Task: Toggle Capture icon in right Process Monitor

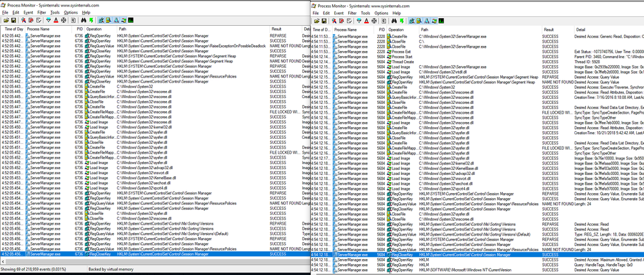Action: click(334, 20)
